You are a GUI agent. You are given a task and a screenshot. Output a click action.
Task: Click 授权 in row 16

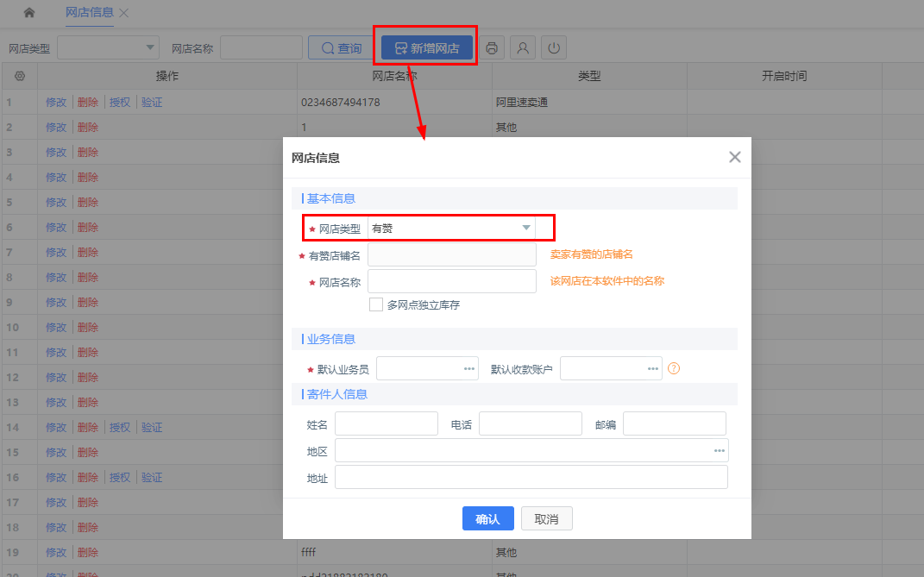coord(120,478)
